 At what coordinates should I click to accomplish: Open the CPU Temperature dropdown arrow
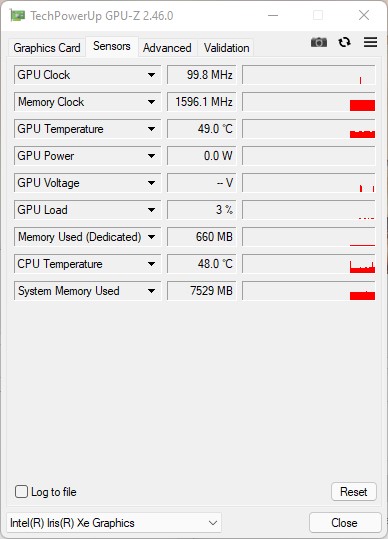151,264
